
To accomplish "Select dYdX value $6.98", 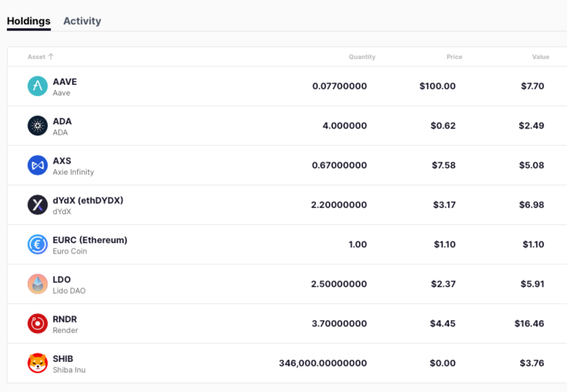I will [x=532, y=205].
